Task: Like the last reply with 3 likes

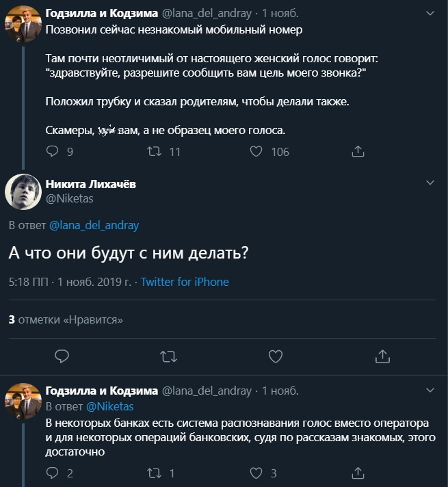Action: pyautogui.click(x=256, y=473)
